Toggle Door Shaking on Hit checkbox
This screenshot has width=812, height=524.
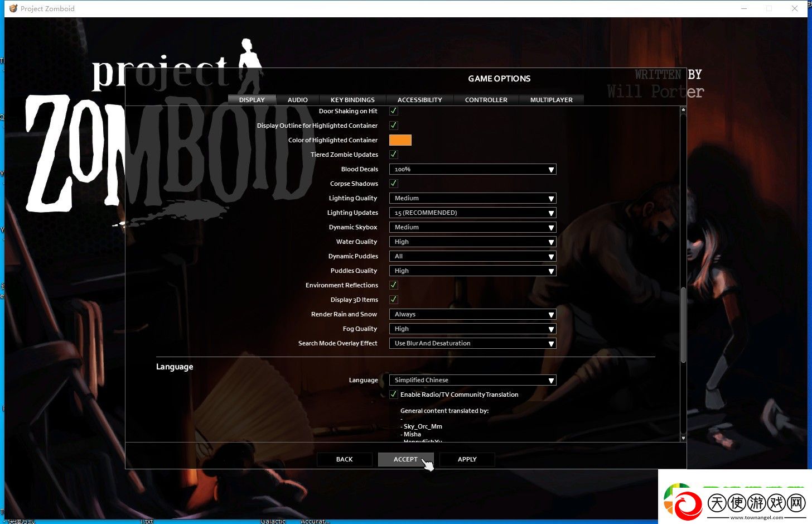tap(394, 111)
